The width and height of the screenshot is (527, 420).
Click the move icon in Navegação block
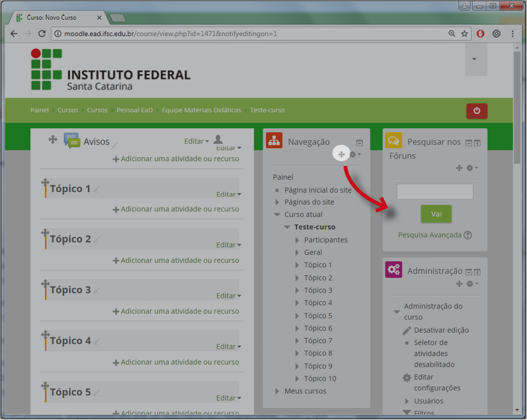[341, 154]
